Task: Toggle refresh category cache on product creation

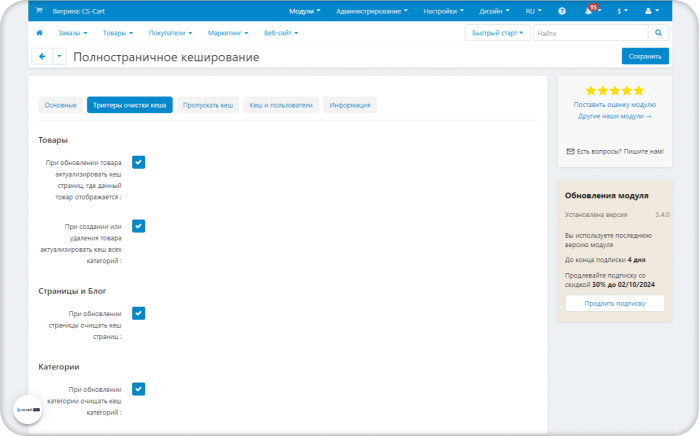Action: 138,226
